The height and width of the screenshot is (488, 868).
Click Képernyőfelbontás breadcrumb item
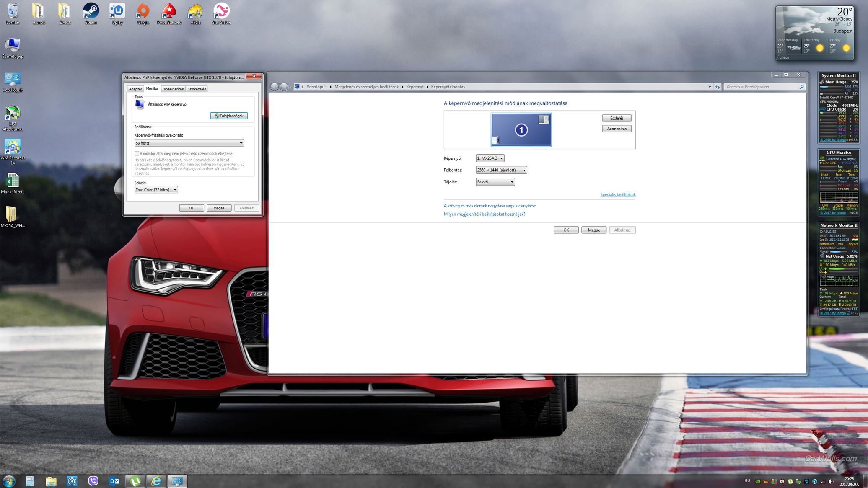point(448,87)
